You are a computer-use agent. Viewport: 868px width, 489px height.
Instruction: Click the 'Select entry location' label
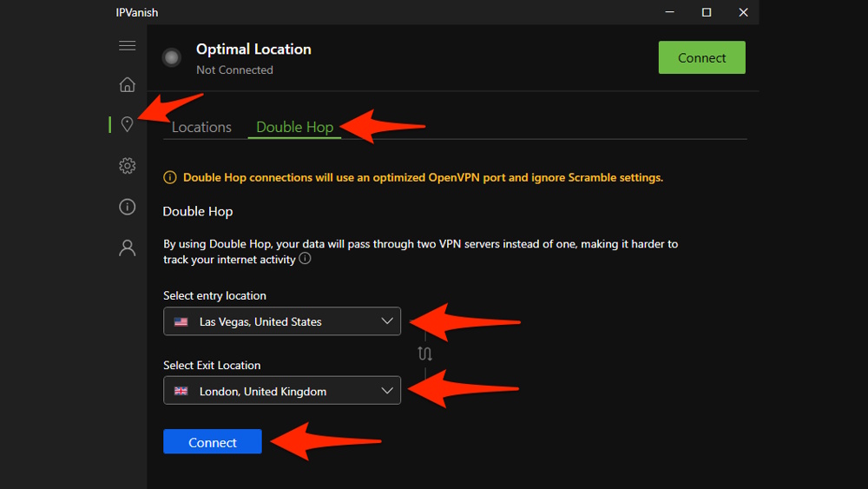[x=214, y=295]
